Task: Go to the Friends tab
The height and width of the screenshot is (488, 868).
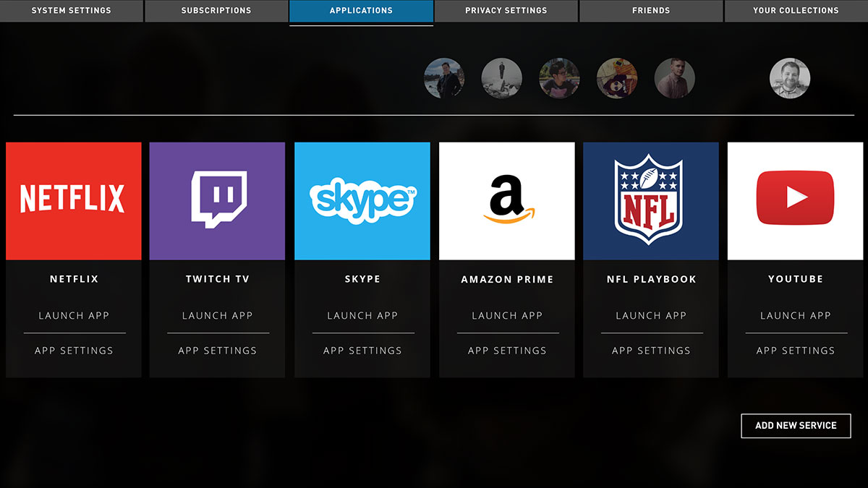Action: pyautogui.click(x=651, y=11)
